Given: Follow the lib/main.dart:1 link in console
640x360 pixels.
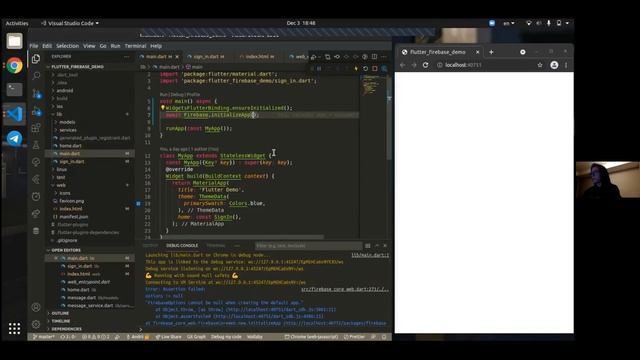Looking at the screenshot, I should tap(370, 255).
